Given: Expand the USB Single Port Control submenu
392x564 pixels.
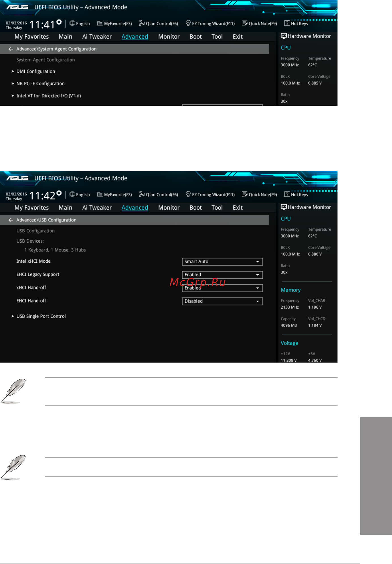Looking at the screenshot, I should (x=39, y=316).
